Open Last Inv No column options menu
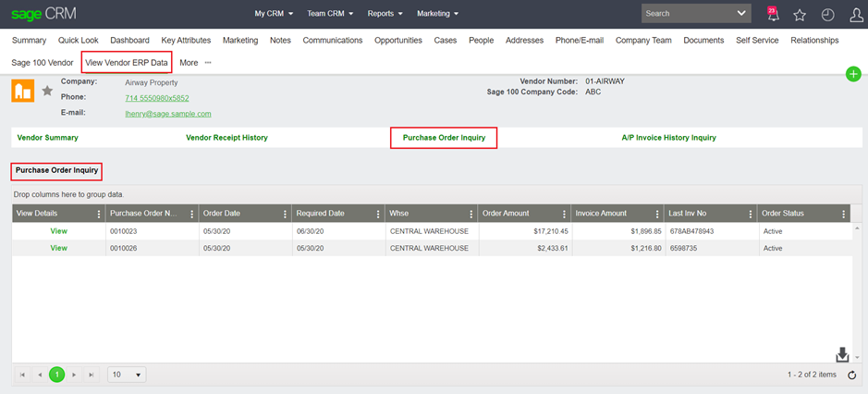This screenshot has width=868, height=394. pyautogui.click(x=751, y=214)
